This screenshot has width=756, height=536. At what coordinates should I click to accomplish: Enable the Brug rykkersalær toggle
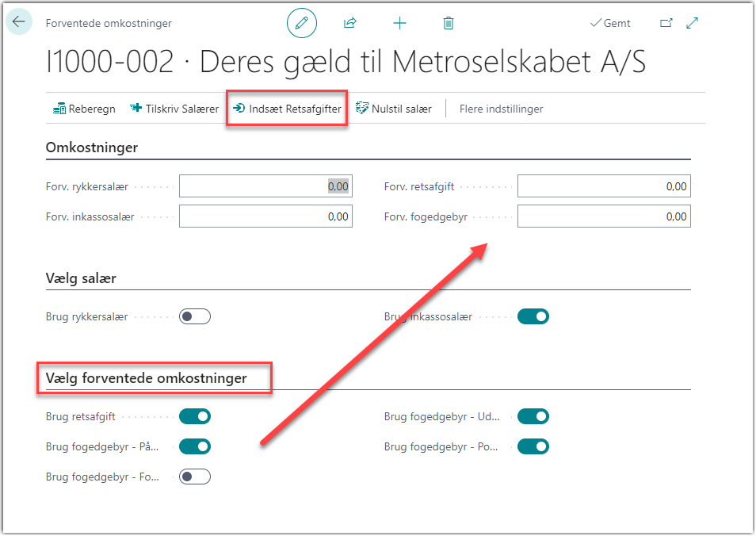point(195,316)
